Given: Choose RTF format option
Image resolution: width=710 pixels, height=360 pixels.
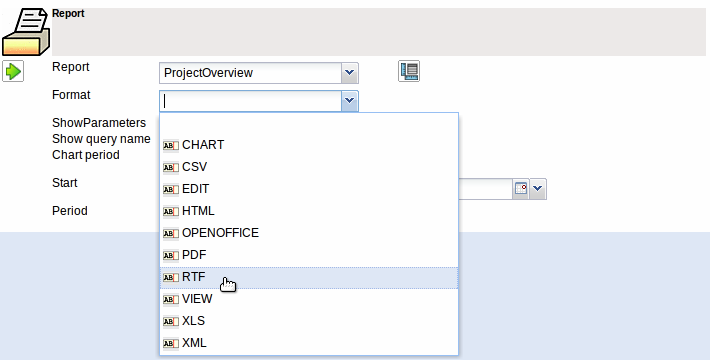Looking at the screenshot, I should tap(309, 277).
